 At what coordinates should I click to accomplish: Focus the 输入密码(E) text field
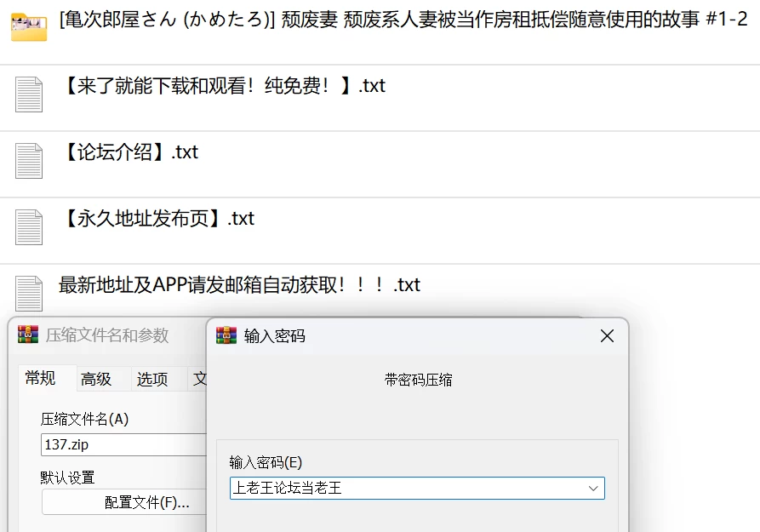point(406,488)
